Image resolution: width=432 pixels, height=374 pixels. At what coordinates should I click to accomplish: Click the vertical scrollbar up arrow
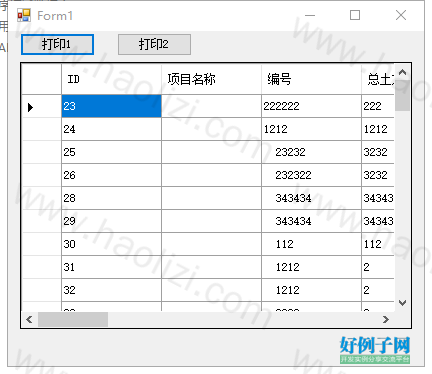402,72
